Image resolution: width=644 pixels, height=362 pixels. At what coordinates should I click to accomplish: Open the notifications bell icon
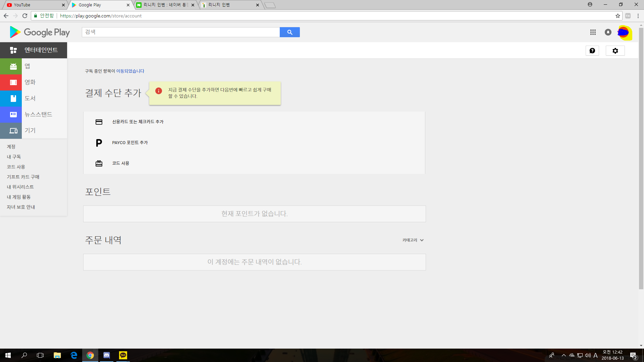click(608, 32)
